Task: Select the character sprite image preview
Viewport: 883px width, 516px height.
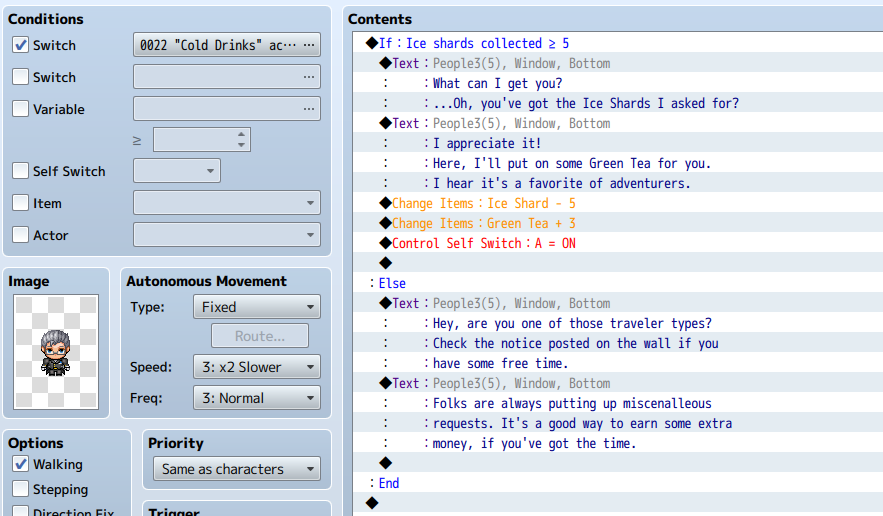Action: [x=56, y=352]
